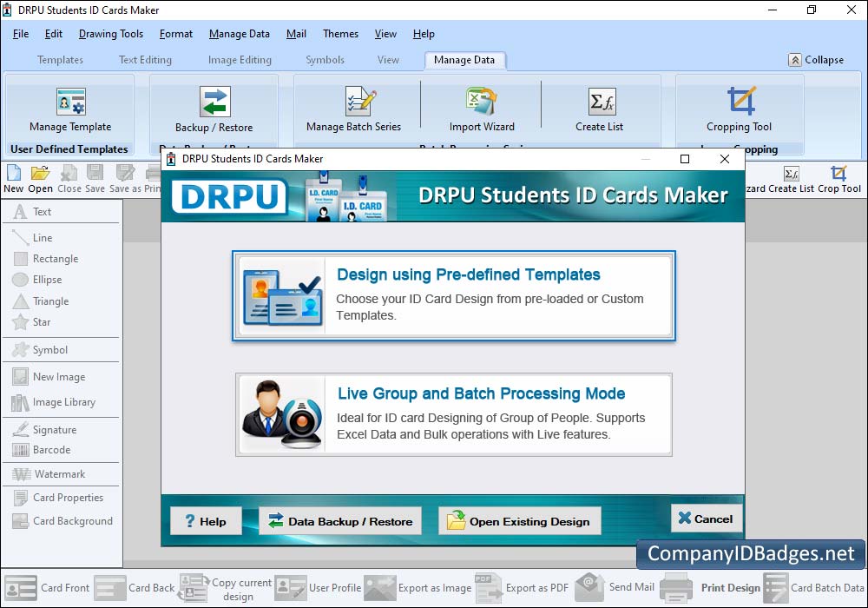Open Card Background settings
The height and width of the screenshot is (608, 868).
[x=62, y=521]
